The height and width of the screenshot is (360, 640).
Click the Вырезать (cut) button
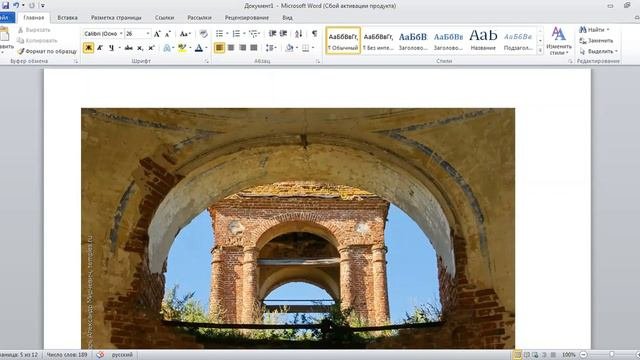(34, 30)
